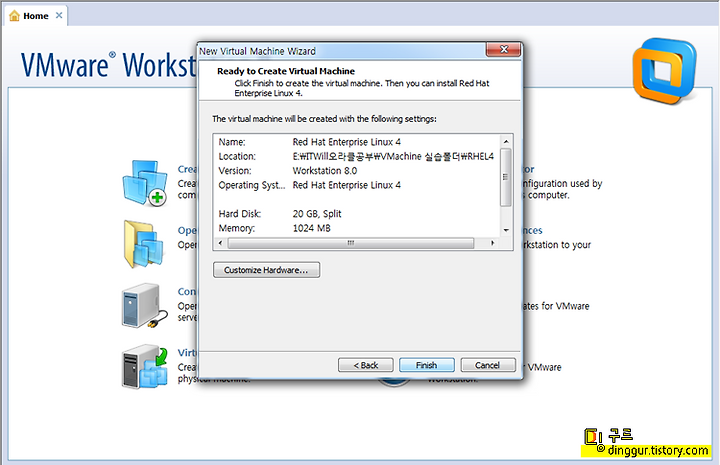Select the Name value 'Red Hat Enterprise Linux 4'
720x465 pixels.
pos(347,142)
